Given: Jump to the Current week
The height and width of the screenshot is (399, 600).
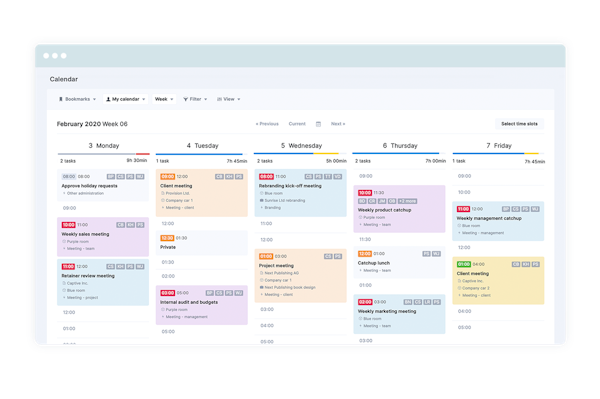Looking at the screenshot, I should coord(297,124).
